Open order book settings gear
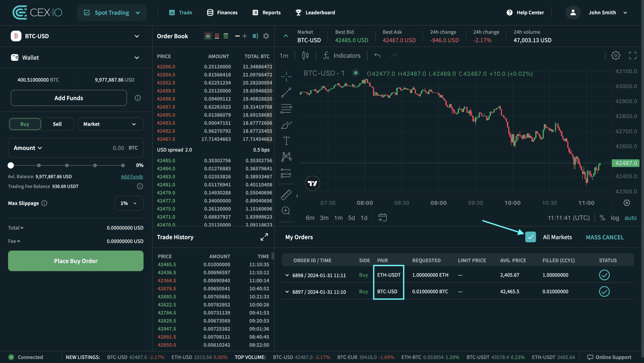The height and width of the screenshot is (363, 644). [266, 36]
